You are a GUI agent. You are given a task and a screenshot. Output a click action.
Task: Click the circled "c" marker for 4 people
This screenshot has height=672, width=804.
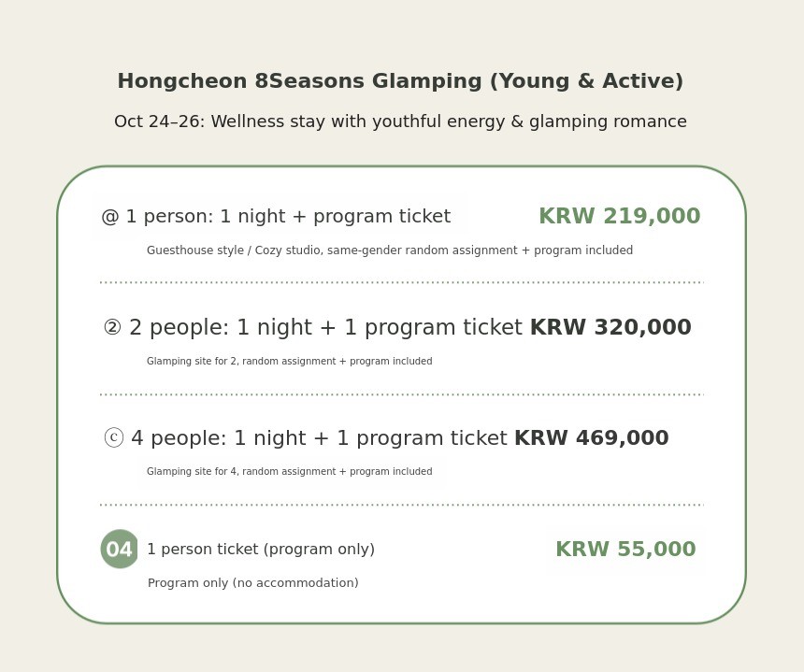click(x=114, y=438)
